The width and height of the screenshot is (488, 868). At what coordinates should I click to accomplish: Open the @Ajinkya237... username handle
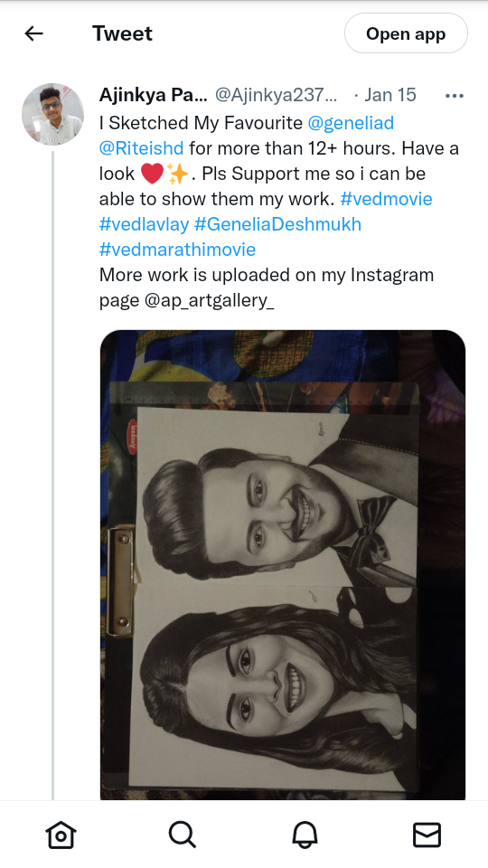pyautogui.click(x=276, y=95)
